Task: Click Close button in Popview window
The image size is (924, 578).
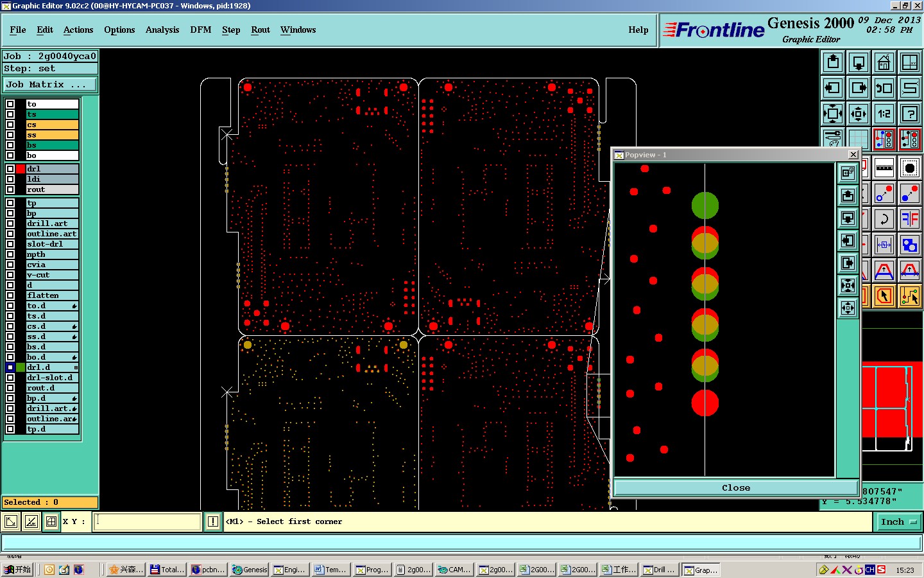Action: coord(736,488)
